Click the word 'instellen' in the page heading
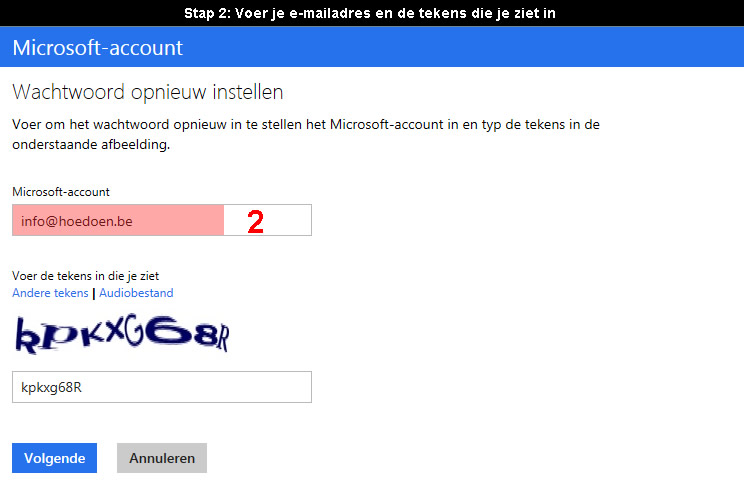Screen dimensions: 744x500 (x=248, y=92)
